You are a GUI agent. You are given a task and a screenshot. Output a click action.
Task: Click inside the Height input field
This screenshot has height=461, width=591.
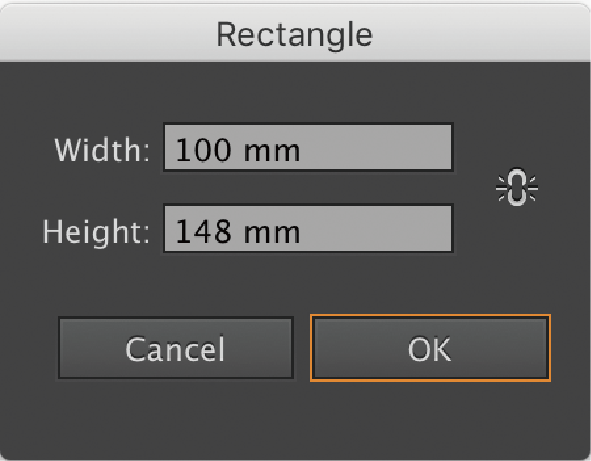pyautogui.click(x=308, y=229)
